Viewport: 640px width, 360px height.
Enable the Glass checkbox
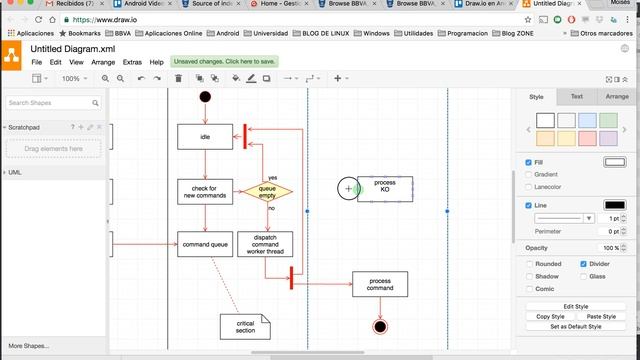[x=583, y=277]
